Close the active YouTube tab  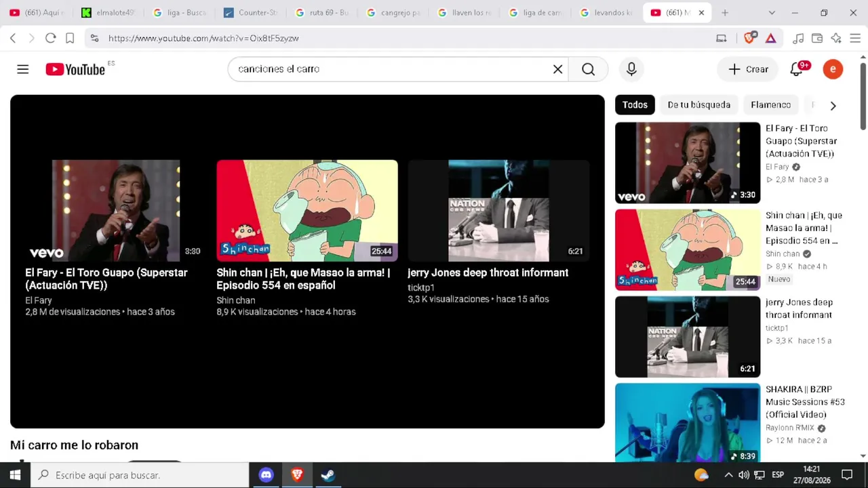(x=701, y=13)
